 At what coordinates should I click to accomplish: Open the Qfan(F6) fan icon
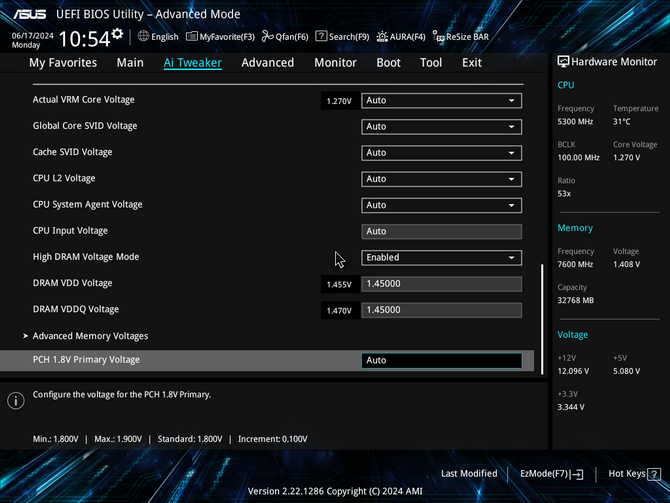point(267,36)
